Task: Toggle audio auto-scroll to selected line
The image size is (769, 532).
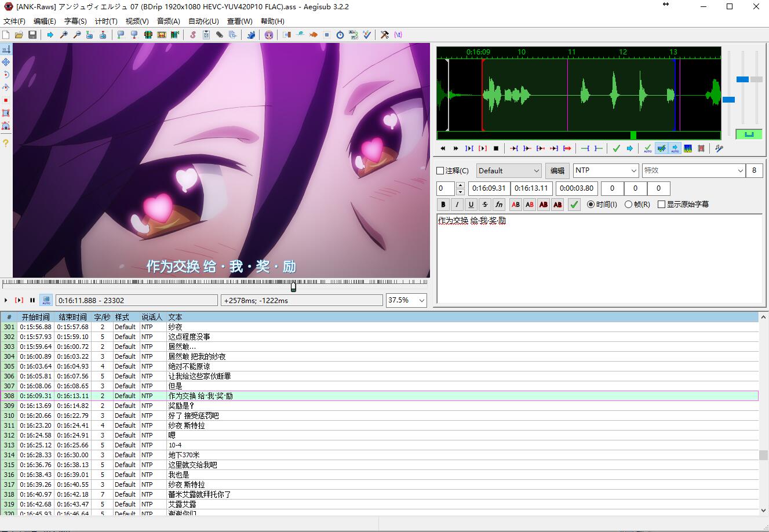Action: coord(675,148)
